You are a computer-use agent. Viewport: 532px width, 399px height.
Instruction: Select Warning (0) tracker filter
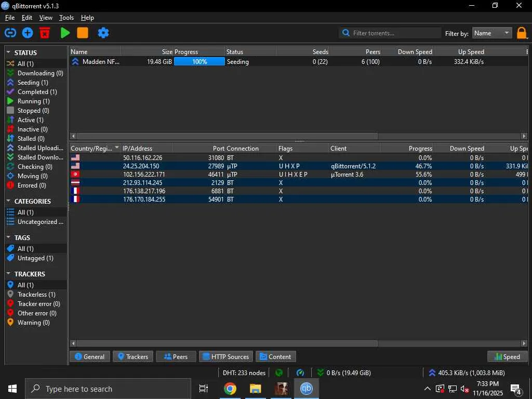(x=36, y=323)
